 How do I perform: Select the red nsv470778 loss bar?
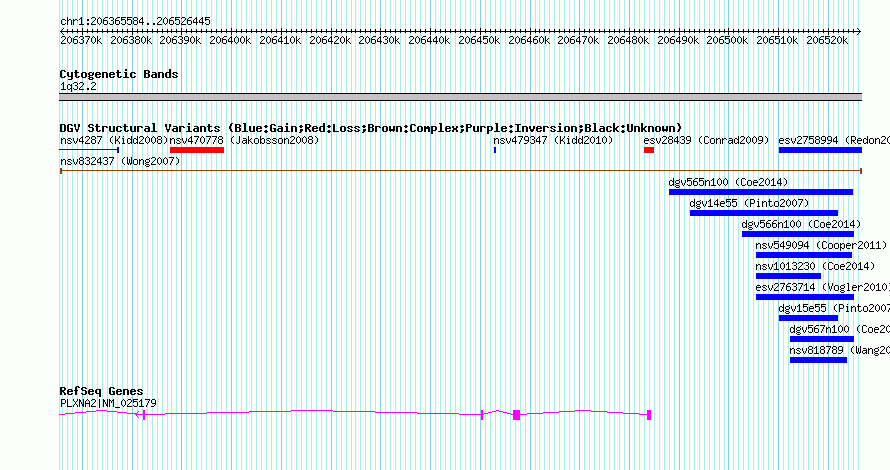point(197,150)
